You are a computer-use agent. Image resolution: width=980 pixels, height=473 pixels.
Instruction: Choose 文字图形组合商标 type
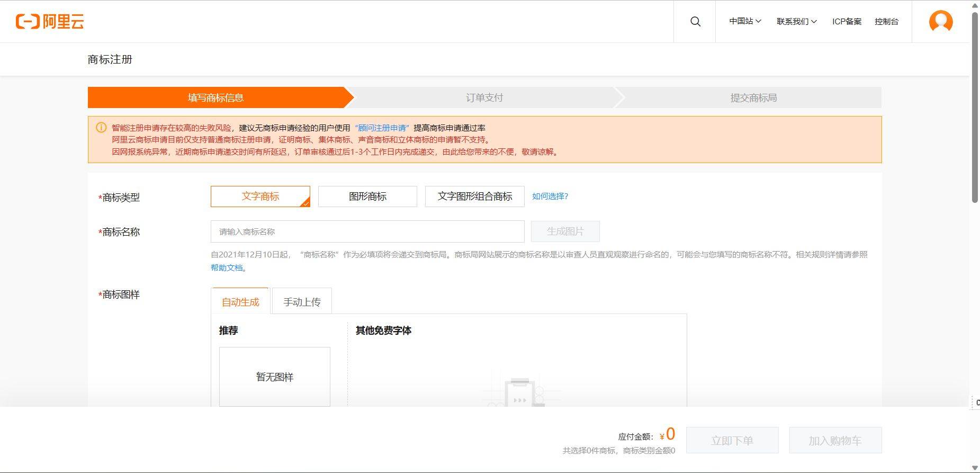[x=474, y=197]
